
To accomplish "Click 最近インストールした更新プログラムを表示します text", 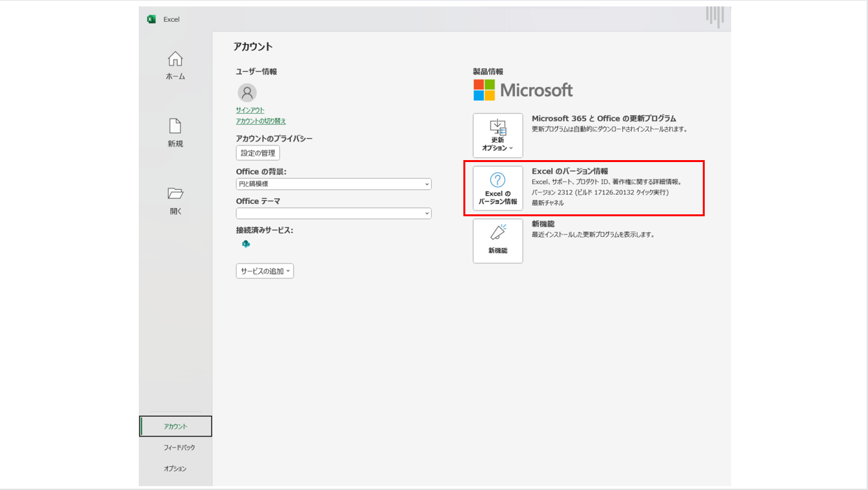I will 594,234.
